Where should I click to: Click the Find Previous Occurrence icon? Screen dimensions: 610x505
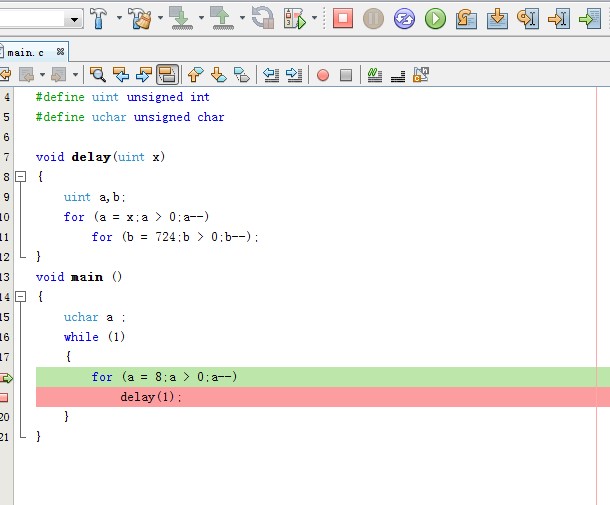coord(121,74)
